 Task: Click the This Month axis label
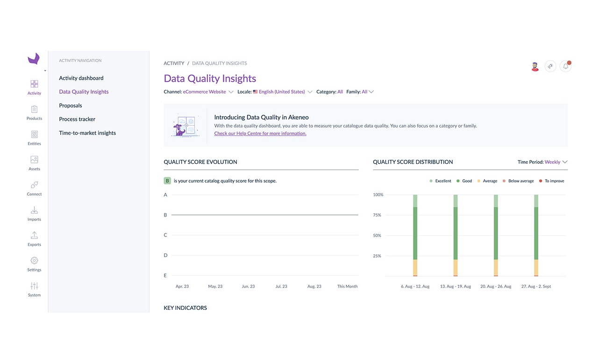click(348, 287)
